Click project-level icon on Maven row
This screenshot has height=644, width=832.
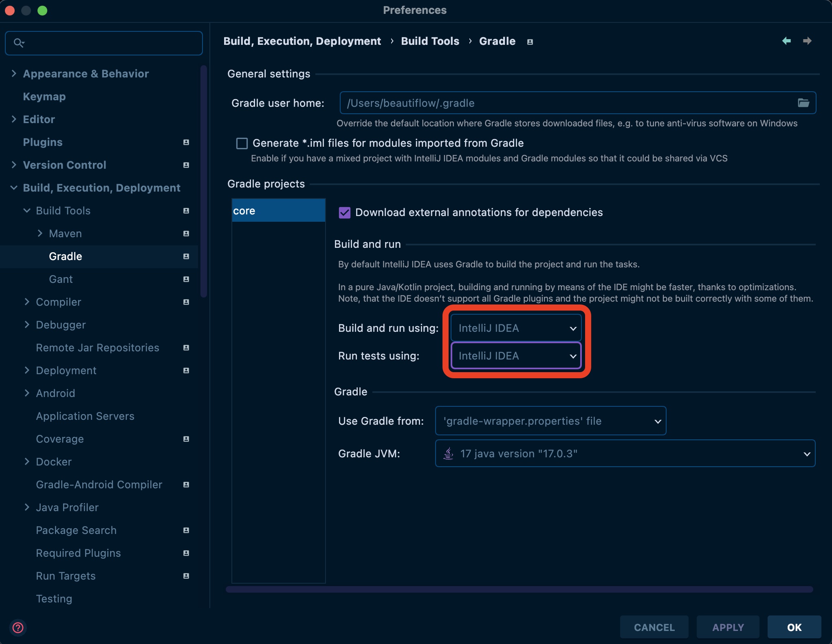click(186, 234)
